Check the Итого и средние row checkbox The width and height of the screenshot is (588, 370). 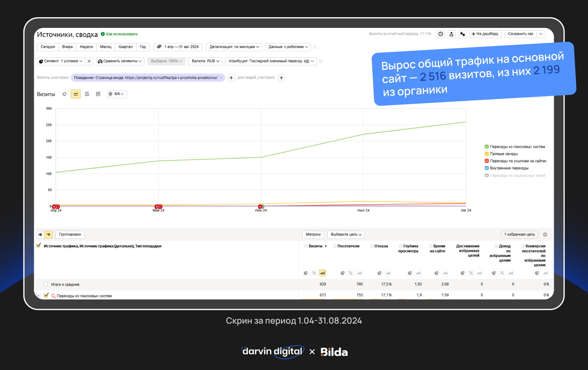coord(46,284)
